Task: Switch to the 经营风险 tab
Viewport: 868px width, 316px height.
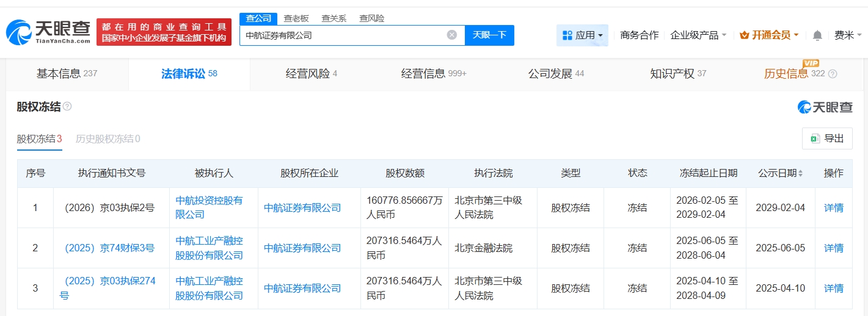Action: click(x=311, y=74)
